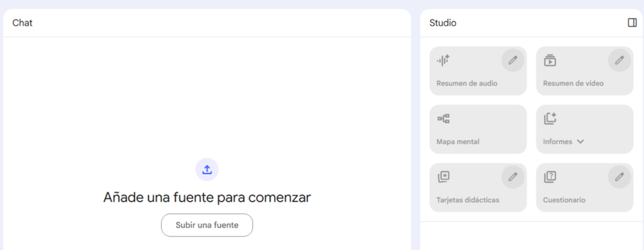644x250 pixels.
Task: Create a Cuestionario
Action: coord(585,188)
